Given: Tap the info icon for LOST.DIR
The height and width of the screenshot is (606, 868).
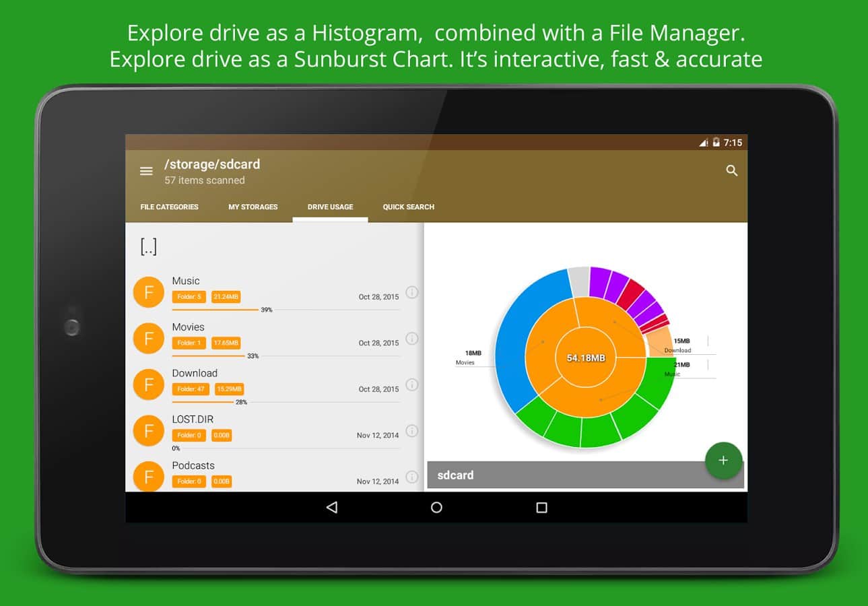Looking at the screenshot, I should 412,431.
